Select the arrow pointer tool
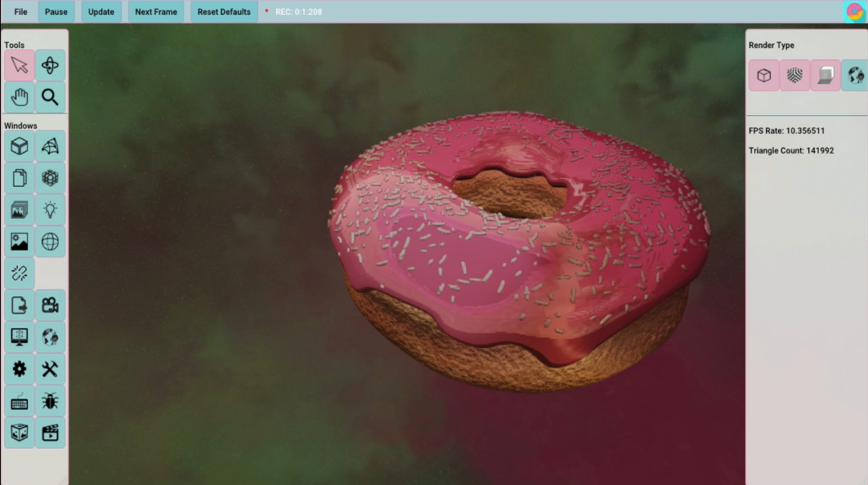Viewport: 868px width, 485px height. pyautogui.click(x=20, y=66)
